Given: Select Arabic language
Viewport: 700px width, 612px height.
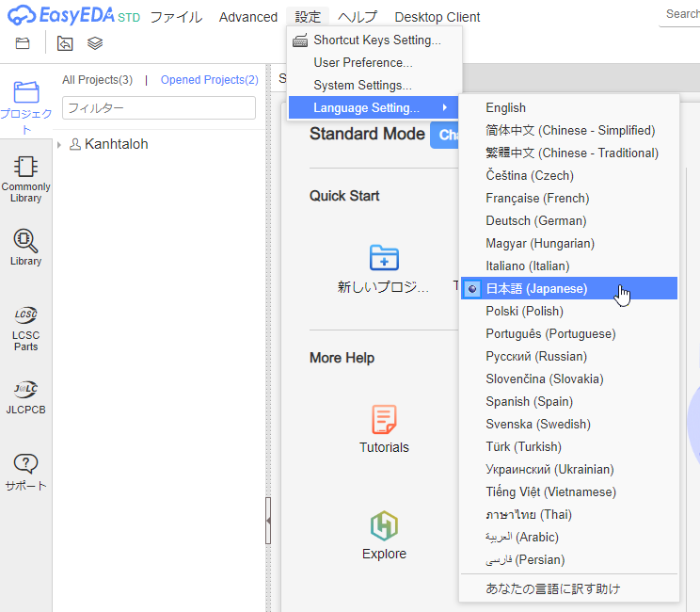Looking at the screenshot, I should 568,537.
